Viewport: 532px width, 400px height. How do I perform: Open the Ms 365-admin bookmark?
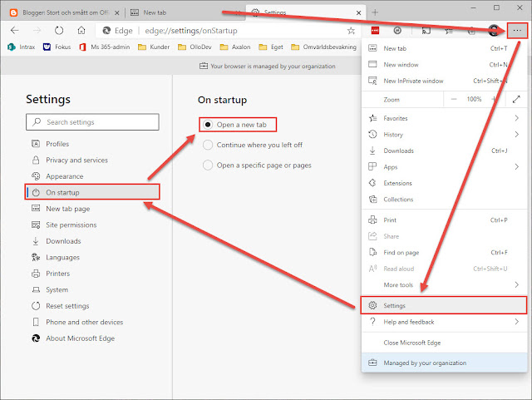coord(104,47)
